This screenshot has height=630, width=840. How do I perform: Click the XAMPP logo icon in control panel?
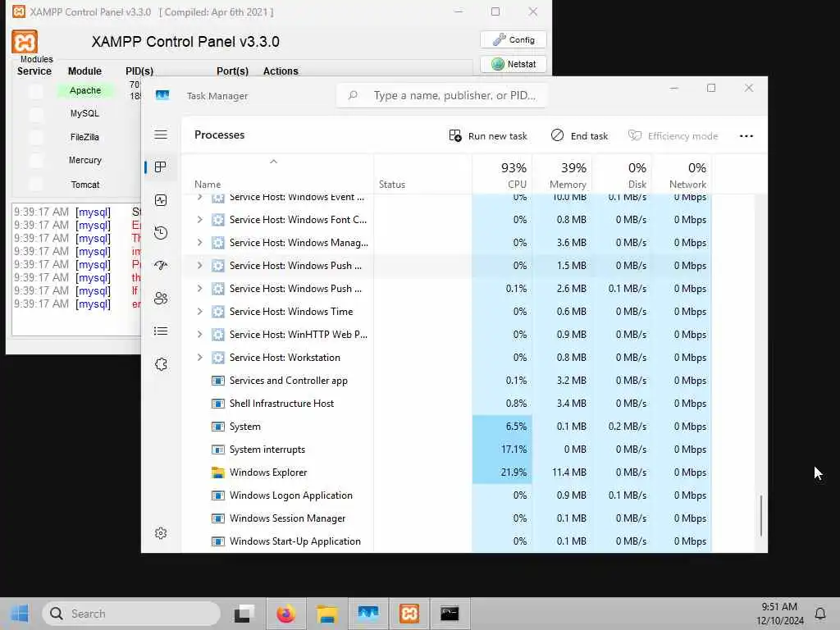pyautogui.click(x=25, y=42)
